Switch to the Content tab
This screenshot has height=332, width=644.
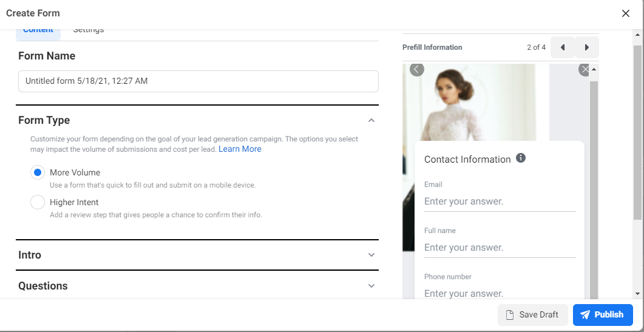coord(38,30)
